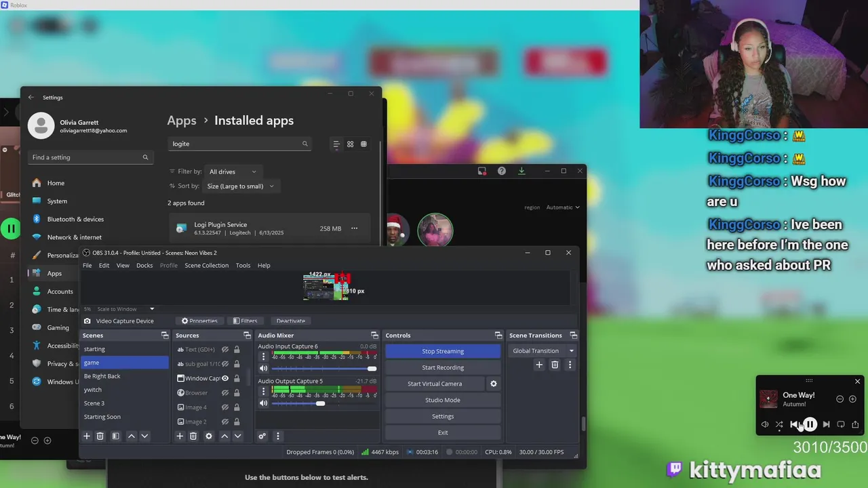Pop out the Controls dock
This screenshot has height=488, width=868.
point(498,335)
